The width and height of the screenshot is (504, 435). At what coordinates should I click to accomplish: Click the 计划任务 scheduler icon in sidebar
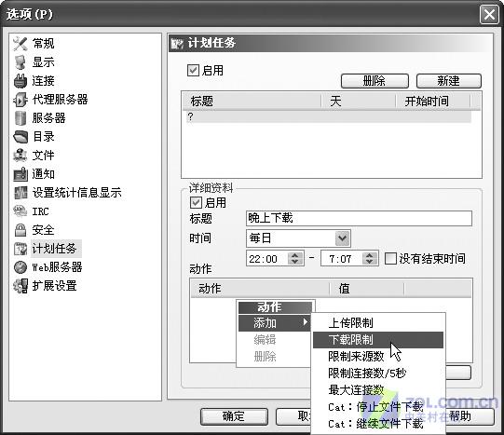[x=20, y=249]
